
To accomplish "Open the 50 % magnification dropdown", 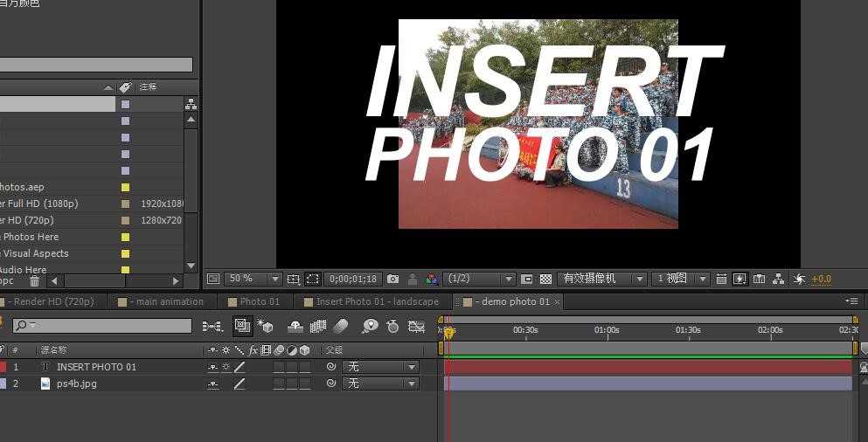I will coord(253,280).
